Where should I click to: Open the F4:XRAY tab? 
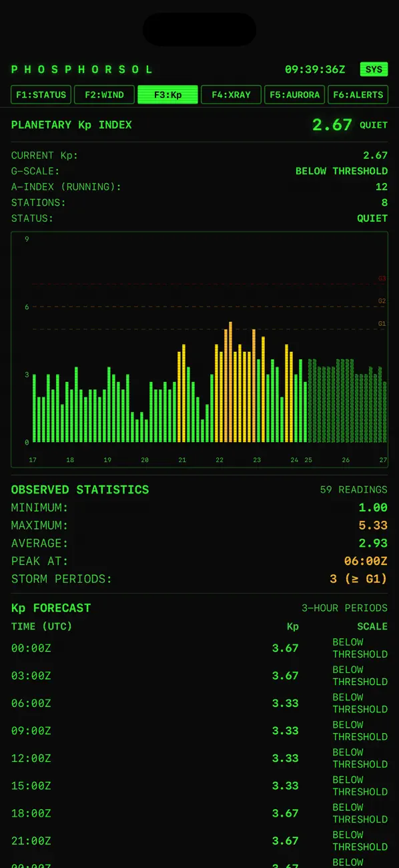pyautogui.click(x=231, y=95)
